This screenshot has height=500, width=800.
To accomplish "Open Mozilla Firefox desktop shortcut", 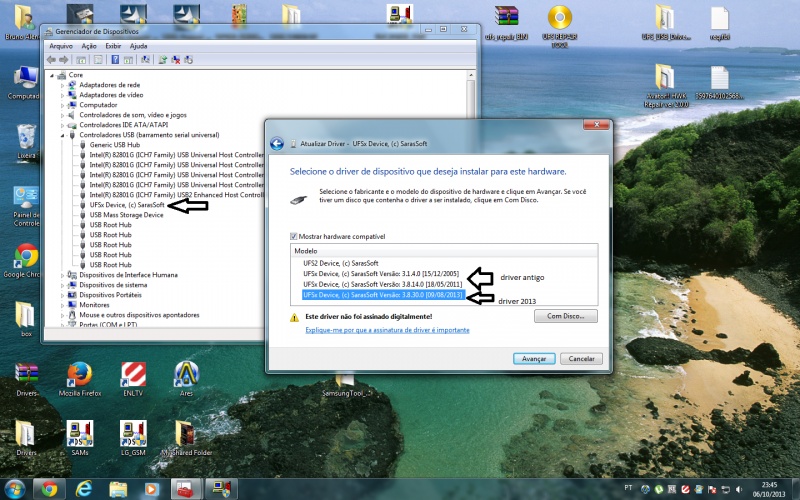I will pos(80,379).
